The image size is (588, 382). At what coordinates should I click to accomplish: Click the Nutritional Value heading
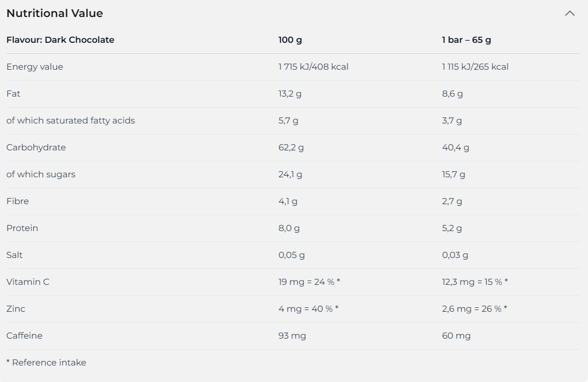(55, 14)
